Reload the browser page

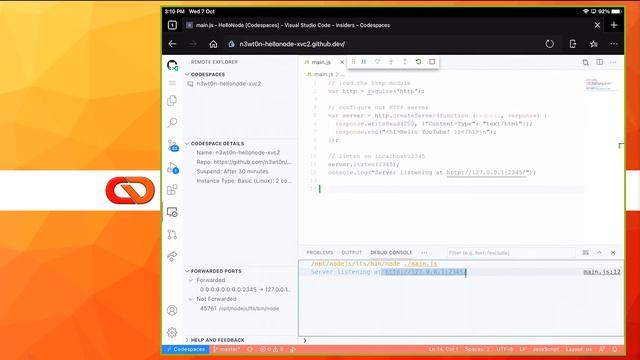click(x=550, y=44)
